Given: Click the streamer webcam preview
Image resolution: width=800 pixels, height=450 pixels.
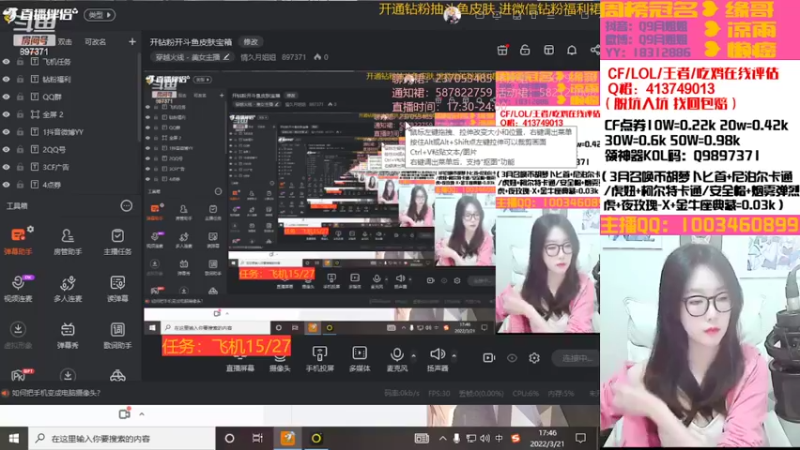Looking at the screenshot, I should point(700,341).
